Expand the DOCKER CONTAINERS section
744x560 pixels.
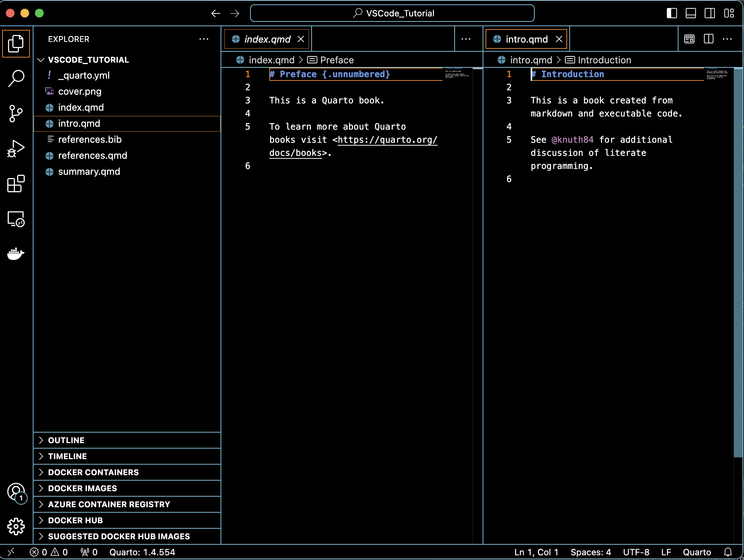(x=127, y=472)
